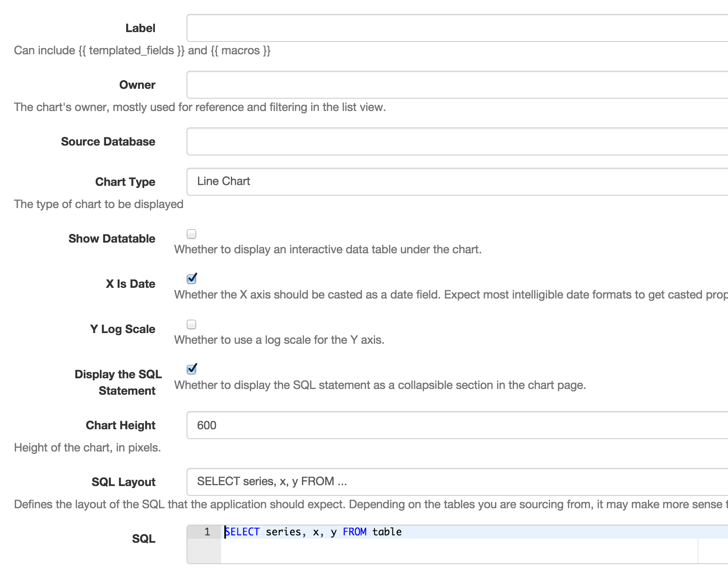Focus the Owner input box
Screen dimensions: 728x574
456,85
